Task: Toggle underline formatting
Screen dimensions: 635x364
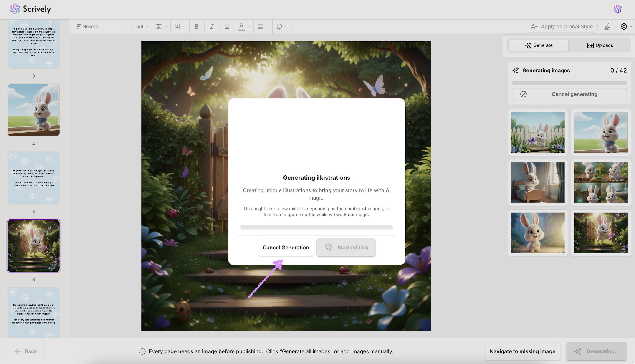Action: pyautogui.click(x=227, y=26)
